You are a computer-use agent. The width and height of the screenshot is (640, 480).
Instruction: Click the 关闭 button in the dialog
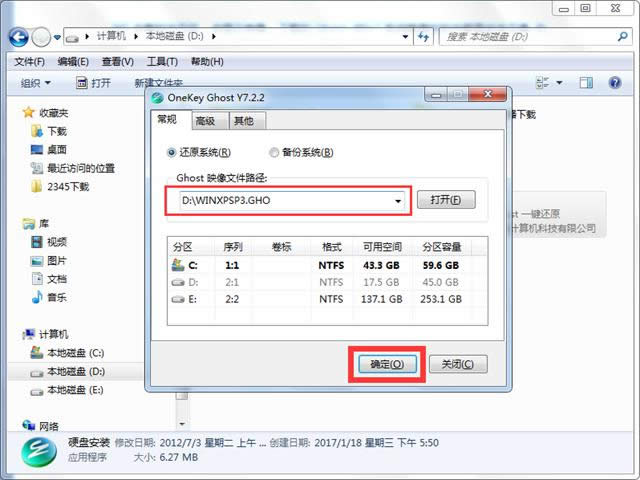click(x=457, y=364)
